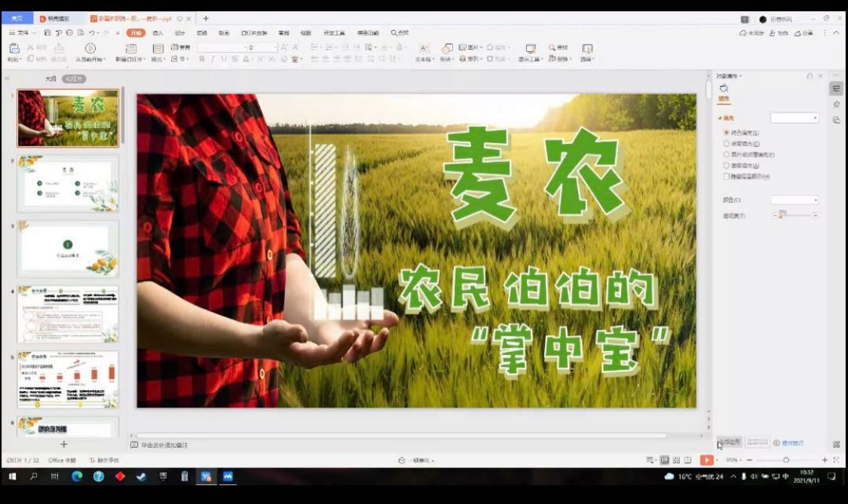The width and height of the screenshot is (848, 504).
Task: Select slide 2 thumbnail in the panel
Action: (x=68, y=183)
